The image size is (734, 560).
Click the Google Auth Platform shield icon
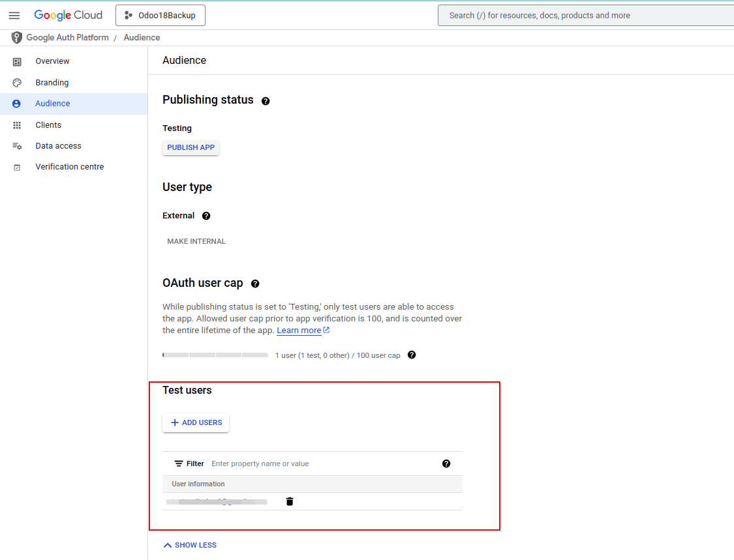[17, 38]
